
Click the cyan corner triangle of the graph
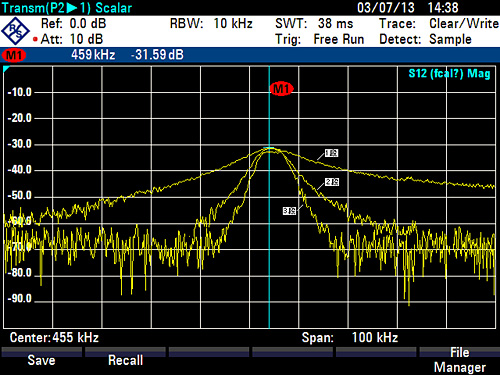click(x=6, y=69)
